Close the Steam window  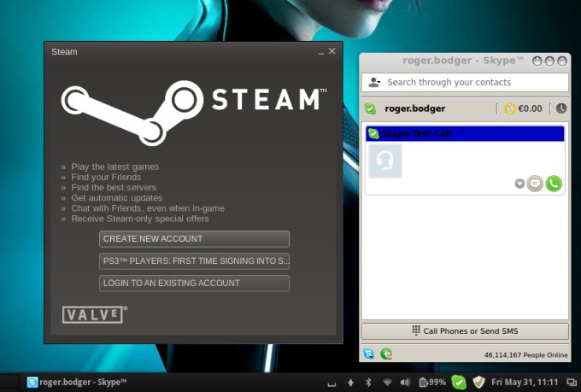(332, 51)
